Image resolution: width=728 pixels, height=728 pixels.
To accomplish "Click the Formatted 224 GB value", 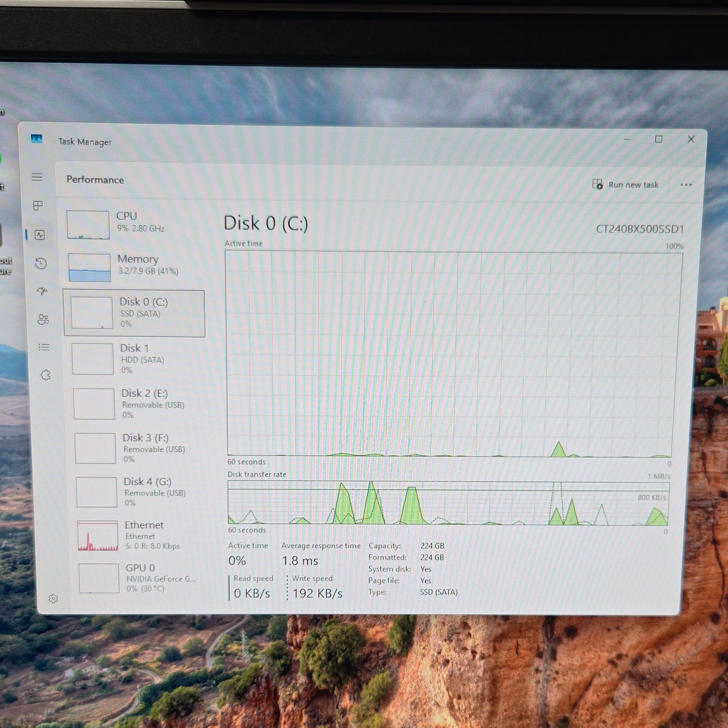I will tap(432, 557).
